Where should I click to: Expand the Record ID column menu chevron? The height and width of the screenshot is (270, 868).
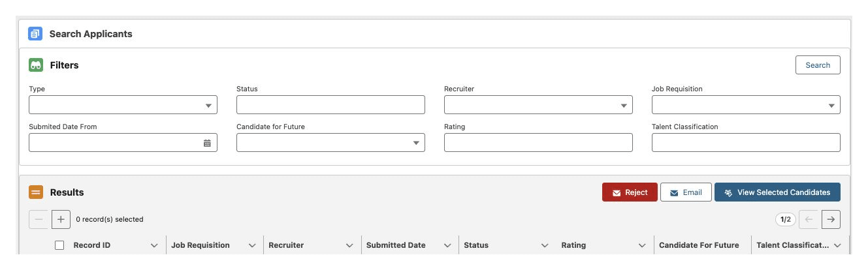(154, 246)
